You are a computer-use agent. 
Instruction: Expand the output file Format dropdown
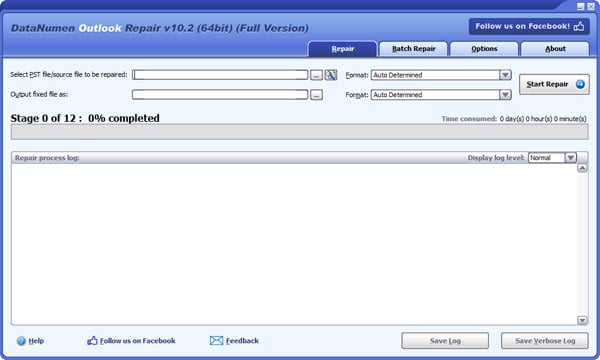(505, 94)
